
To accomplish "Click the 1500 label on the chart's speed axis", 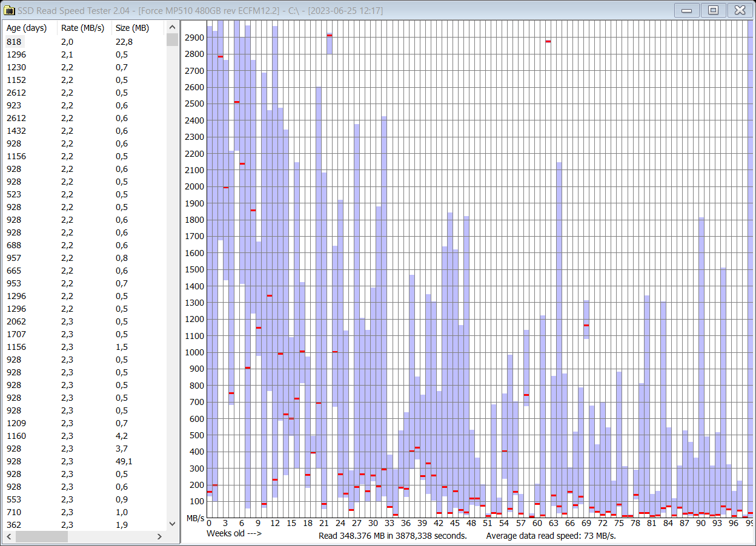I will click(195, 269).
